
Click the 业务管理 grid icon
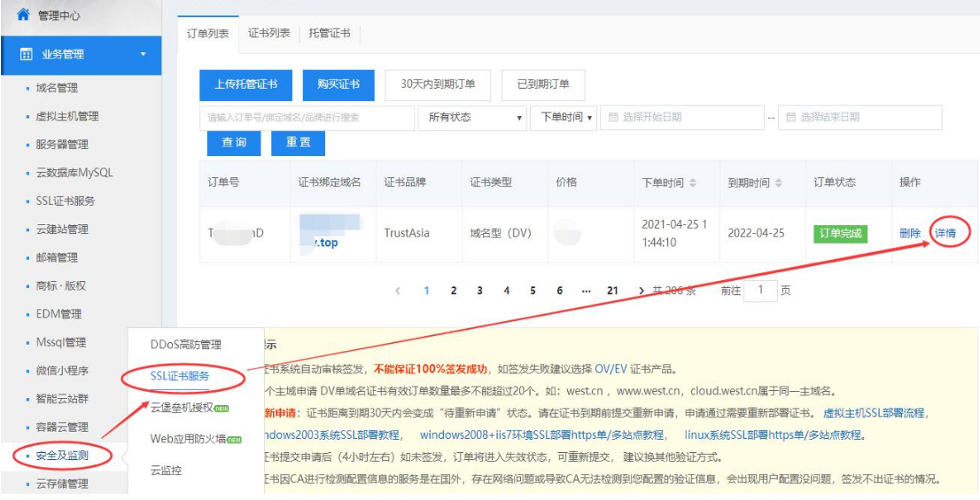(x=27, y=55)
